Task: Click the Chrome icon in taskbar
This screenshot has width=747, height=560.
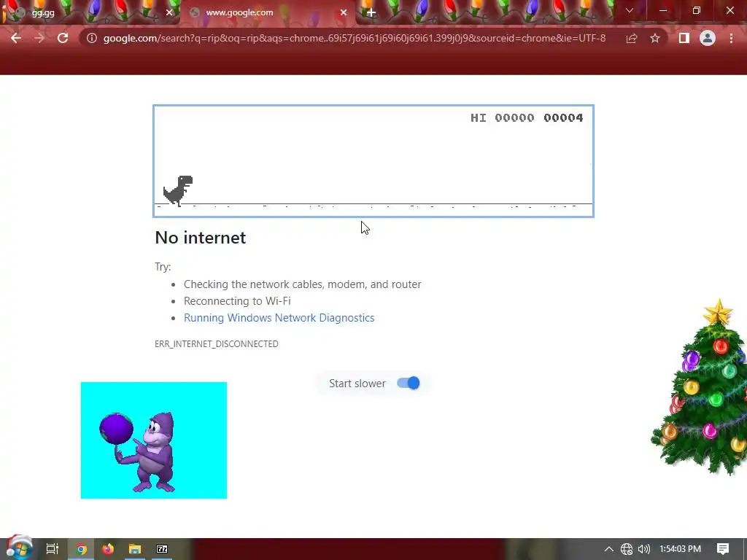Action: point(81,549)
